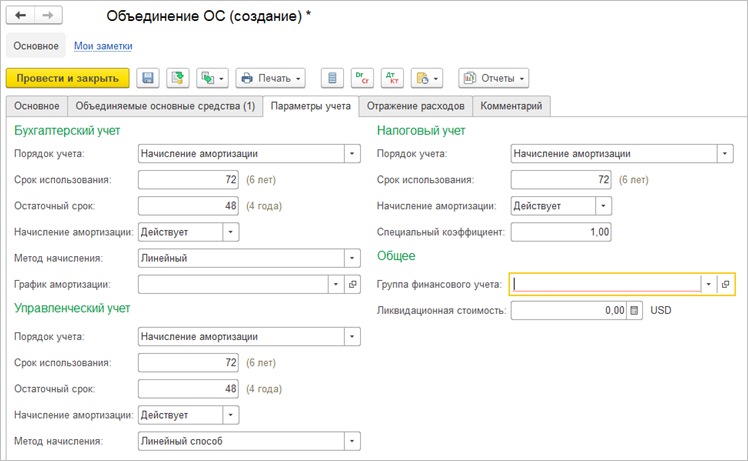Switch to the Отражение расходов tab

coord(415,106)
